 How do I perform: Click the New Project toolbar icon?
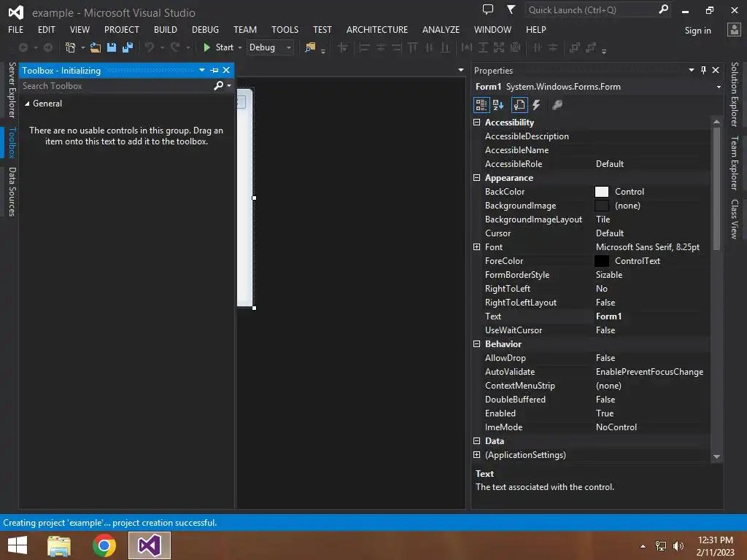pyautogui.click(x=70, y=47)
